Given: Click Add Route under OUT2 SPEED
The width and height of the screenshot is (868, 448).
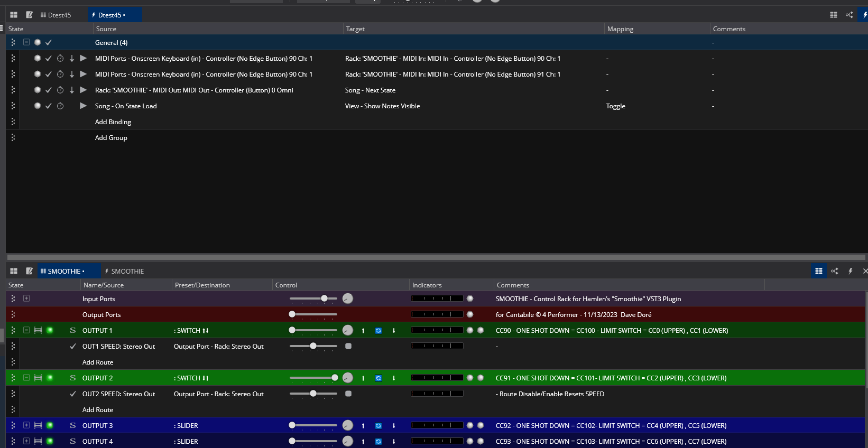Looking at the screenshot, I should pyautogui.click(x=98, y=410).
